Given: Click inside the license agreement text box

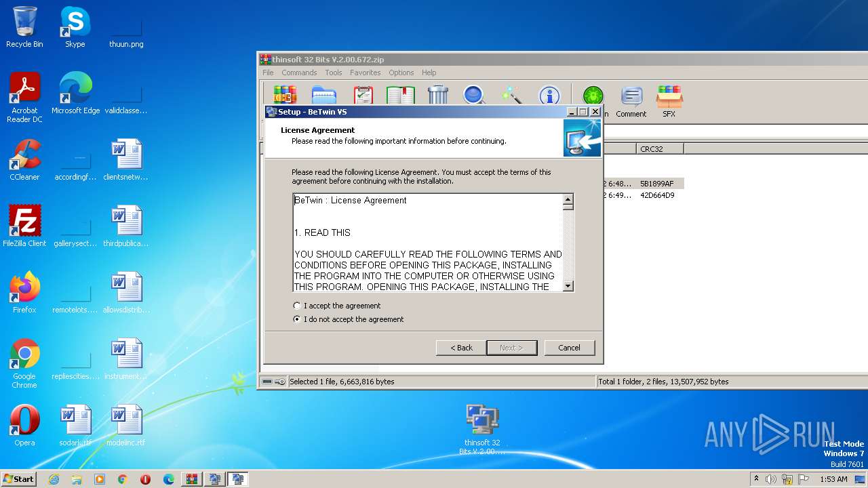Looking at the screenshot, I should (428, 243).
